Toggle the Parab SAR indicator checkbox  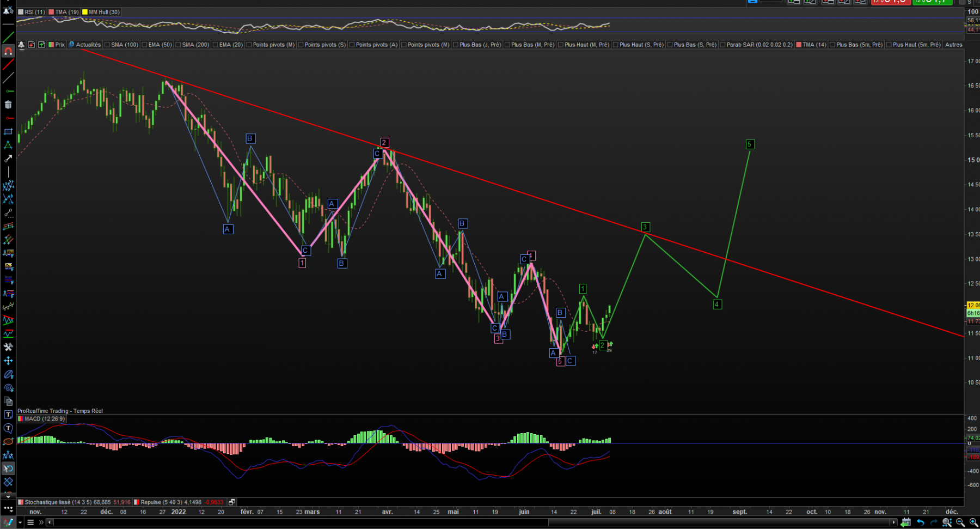pyautogui.click(x=722, y=45)
